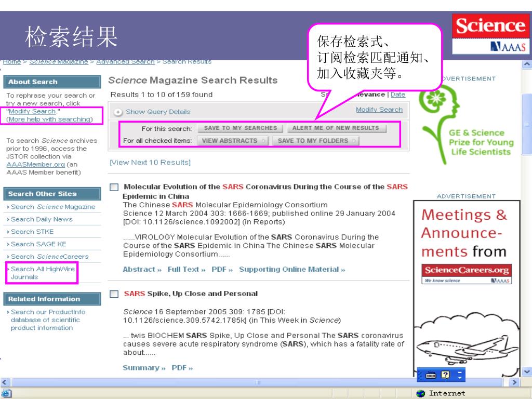Click the vertical scrollbar thumb
The width and height of the screenshot is (532, 399).
coord(527,124)
